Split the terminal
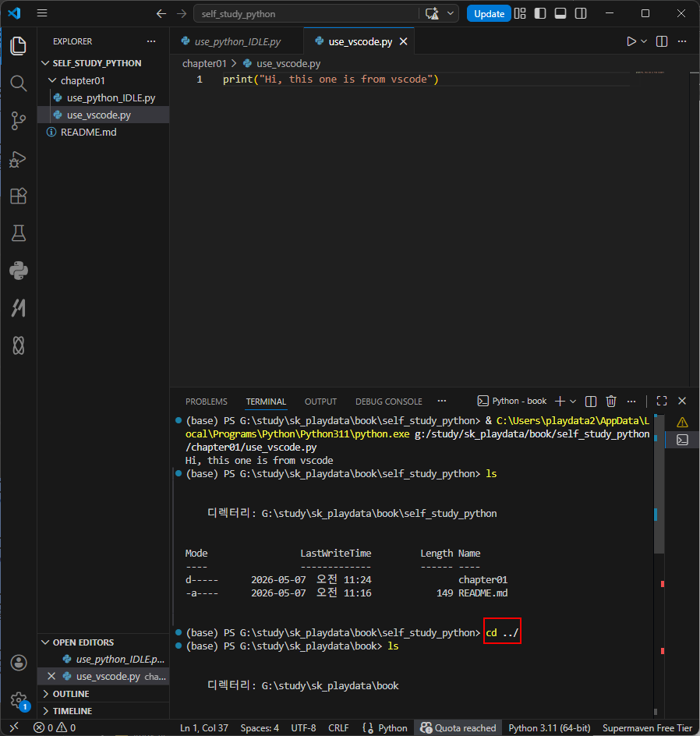The image size is (700, 736). click(591, 402)
